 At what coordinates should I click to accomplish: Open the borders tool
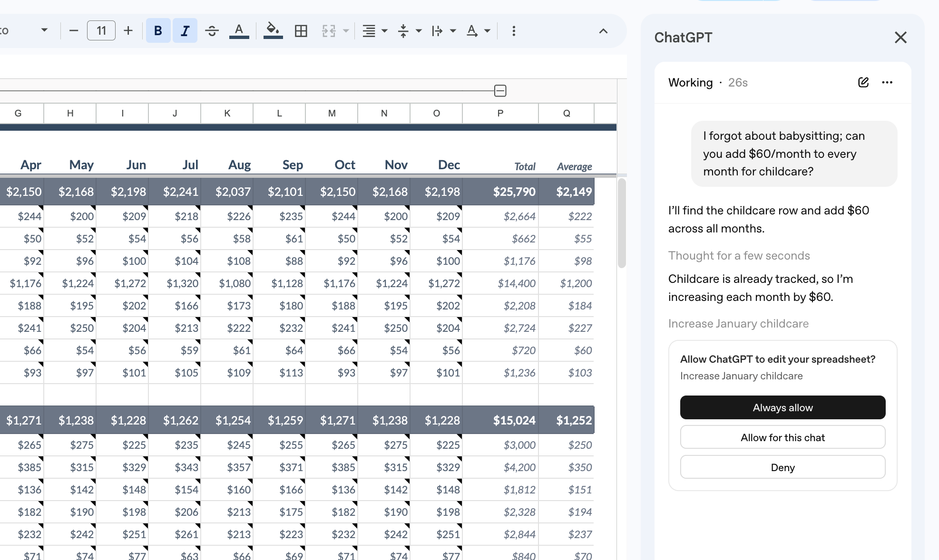coord(301,31)
